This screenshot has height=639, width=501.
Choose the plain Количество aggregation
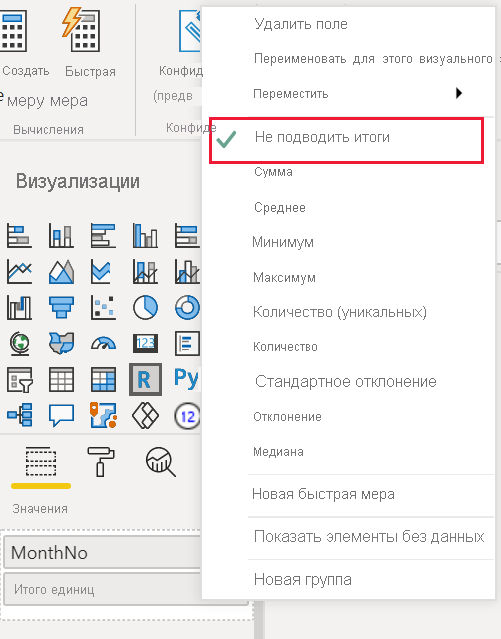[285, 347]
